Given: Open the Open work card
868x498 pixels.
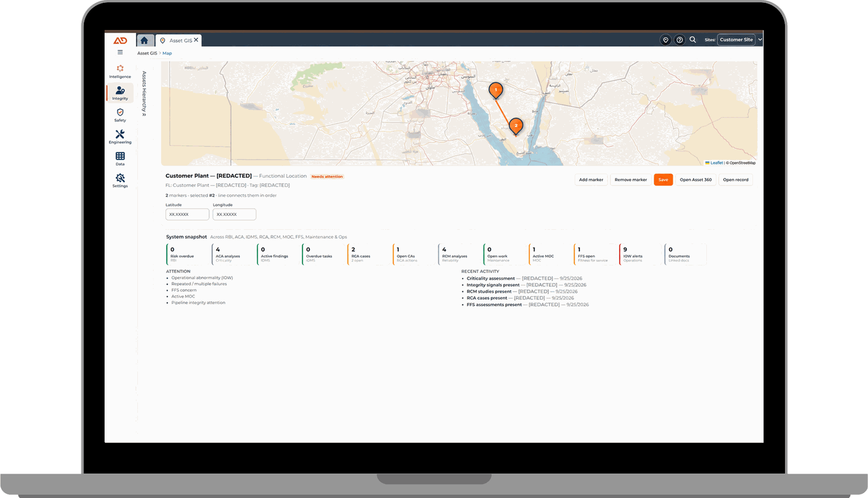Looking at the screenshot, I should (x=504, y=254).
